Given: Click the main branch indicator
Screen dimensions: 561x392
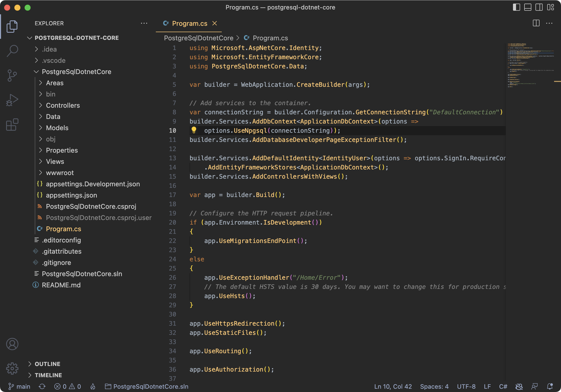Looking at the screenshot, I should [20, 386].
